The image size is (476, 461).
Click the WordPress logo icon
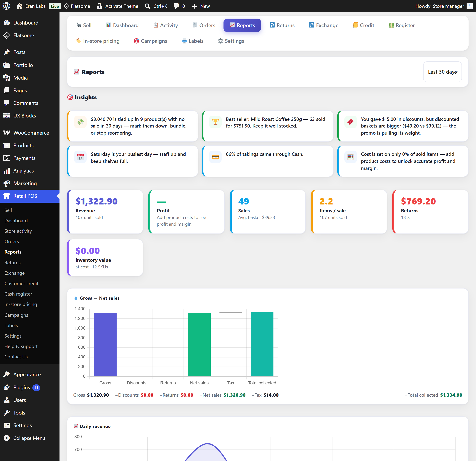coord(6,6)
